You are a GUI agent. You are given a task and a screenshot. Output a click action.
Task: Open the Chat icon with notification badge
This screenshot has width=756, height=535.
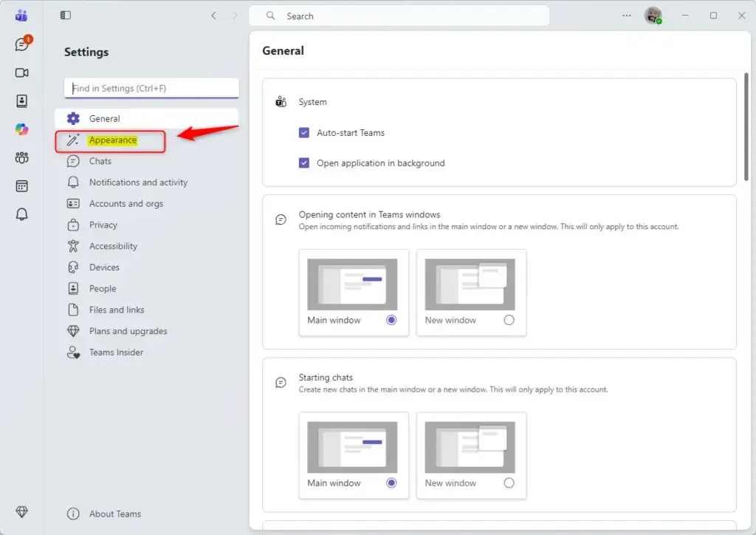[22, 44]
